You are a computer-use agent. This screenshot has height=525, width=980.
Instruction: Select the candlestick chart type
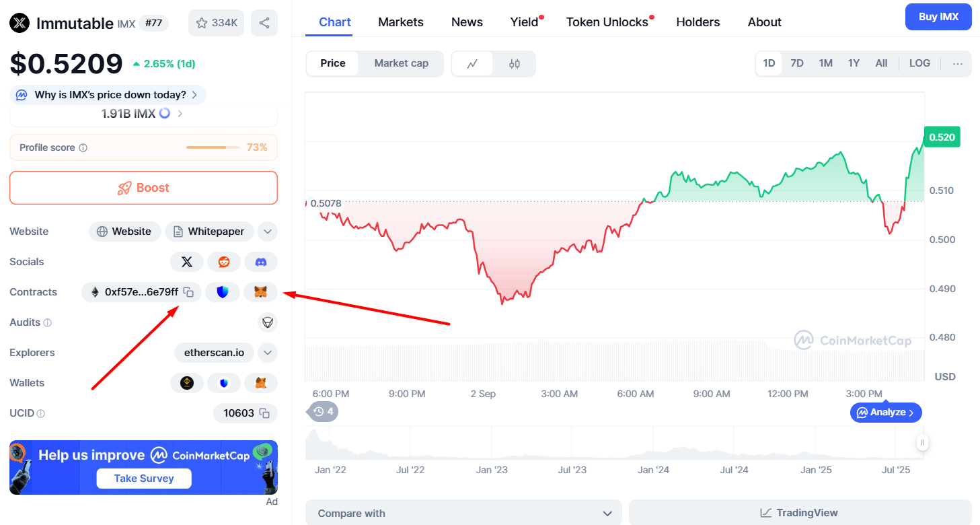point(515,64)
